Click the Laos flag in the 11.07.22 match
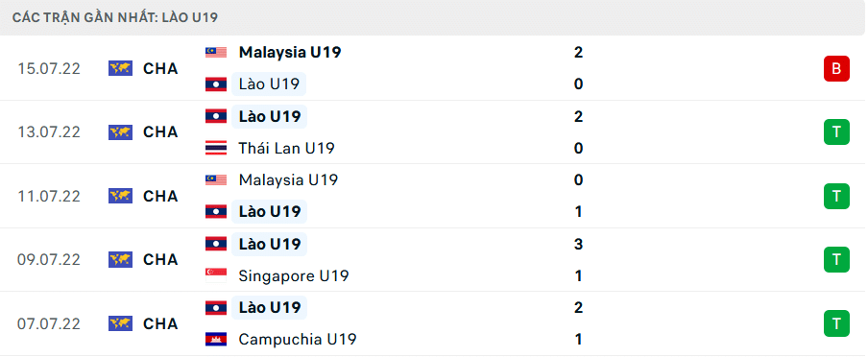868x357 pixels. tap(216, 211)
